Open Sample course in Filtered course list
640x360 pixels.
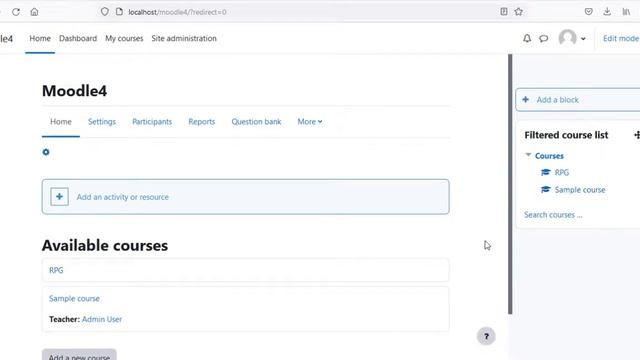coord(580,190)
